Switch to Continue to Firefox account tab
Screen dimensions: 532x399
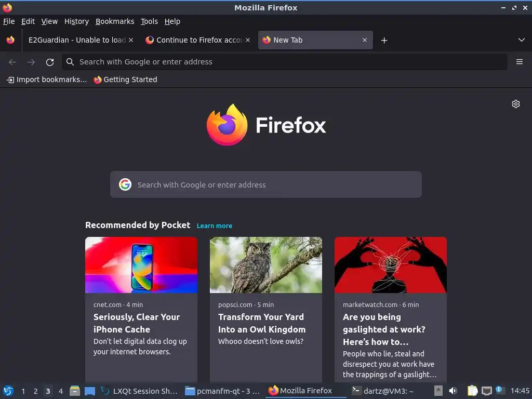pos(198,40)
